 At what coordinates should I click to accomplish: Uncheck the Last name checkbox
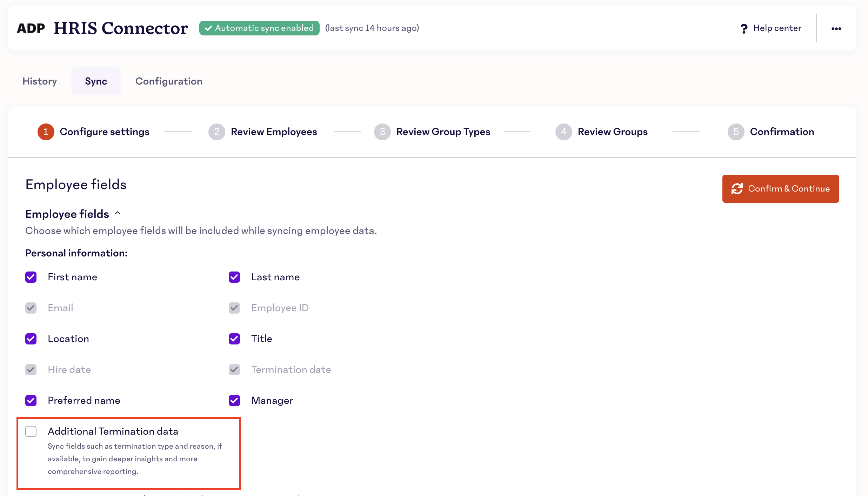pyautogui.click(x=234, y=277)
